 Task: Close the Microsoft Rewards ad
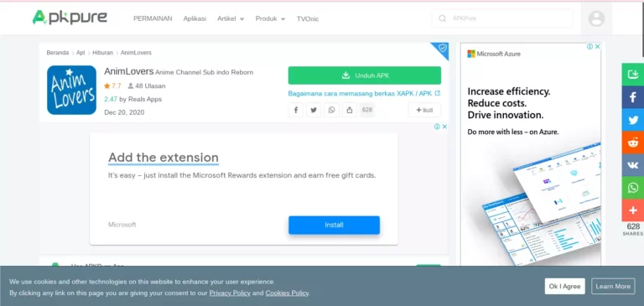tap(444, 127)
